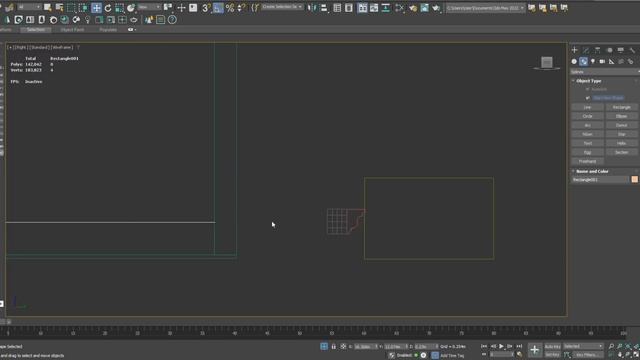Click the Helix shape button
This screenshot has width=640, height=360.
[x=622, y=143]
